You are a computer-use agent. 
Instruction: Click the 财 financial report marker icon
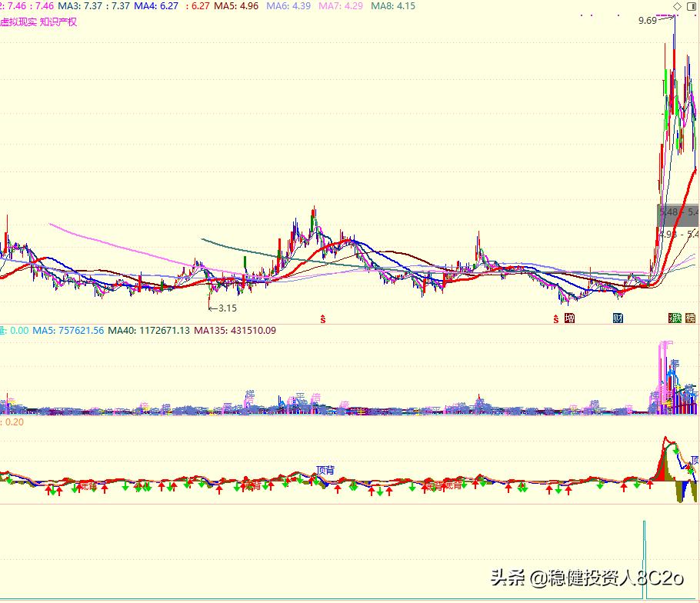click(x=618, y=318)
